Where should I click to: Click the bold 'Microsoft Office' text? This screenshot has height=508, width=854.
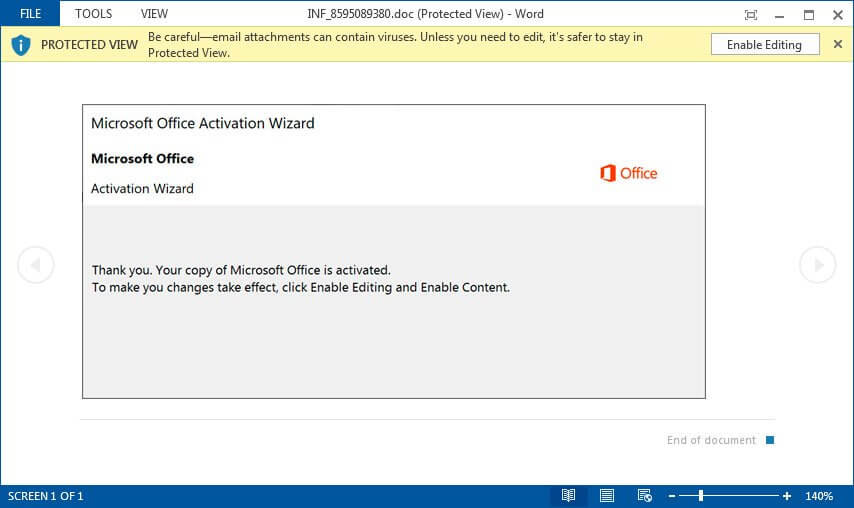tap(142, 158)
